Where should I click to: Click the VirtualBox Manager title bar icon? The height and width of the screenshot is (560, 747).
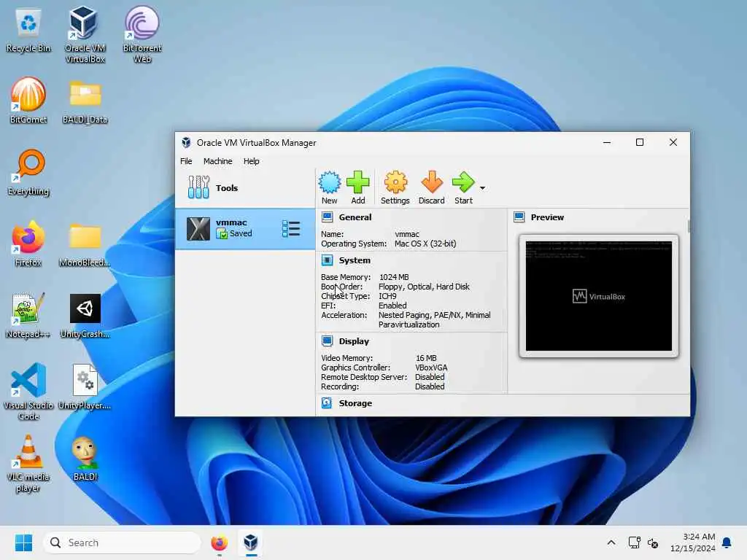pos(186,142)
